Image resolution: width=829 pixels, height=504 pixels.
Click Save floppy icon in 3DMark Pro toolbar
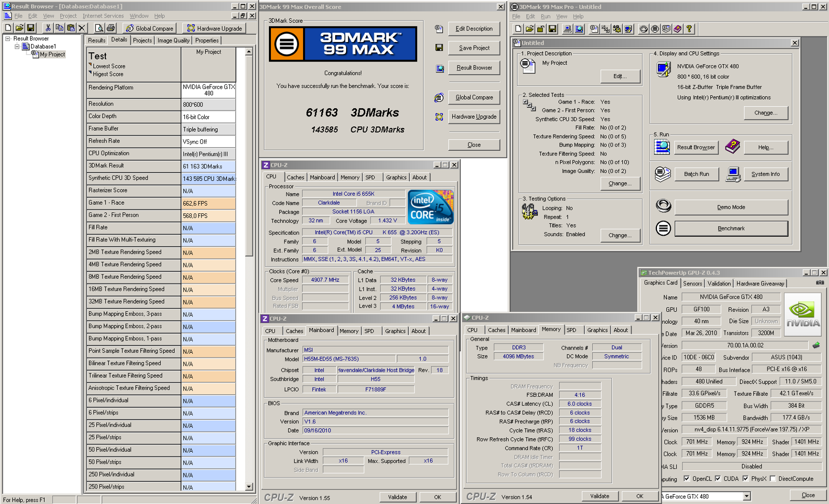552,29
